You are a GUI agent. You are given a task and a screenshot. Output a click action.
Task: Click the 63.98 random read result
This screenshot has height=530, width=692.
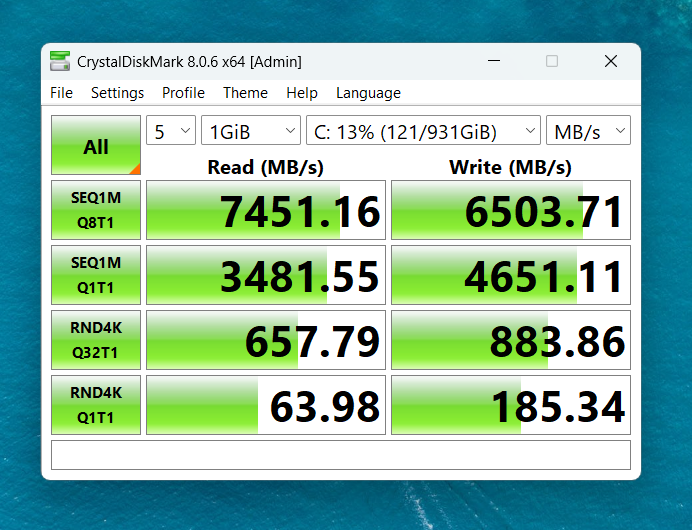tap(266, 405)
